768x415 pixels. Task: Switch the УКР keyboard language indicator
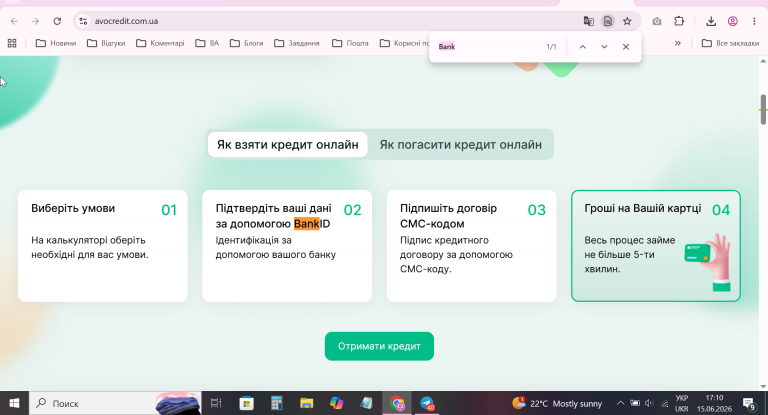pos(682,403)
